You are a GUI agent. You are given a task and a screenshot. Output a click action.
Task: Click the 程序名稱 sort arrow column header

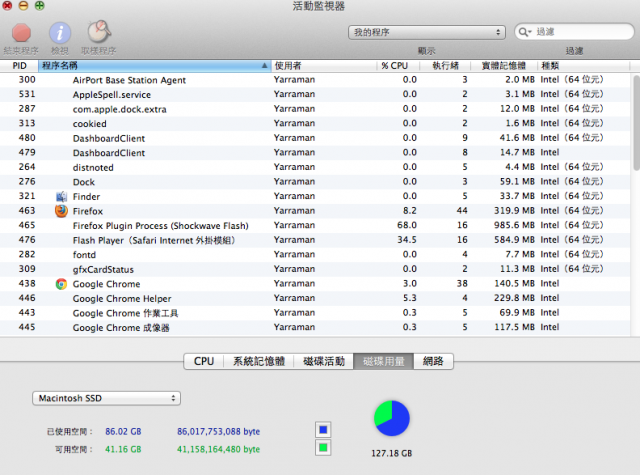tap(155, 66)
